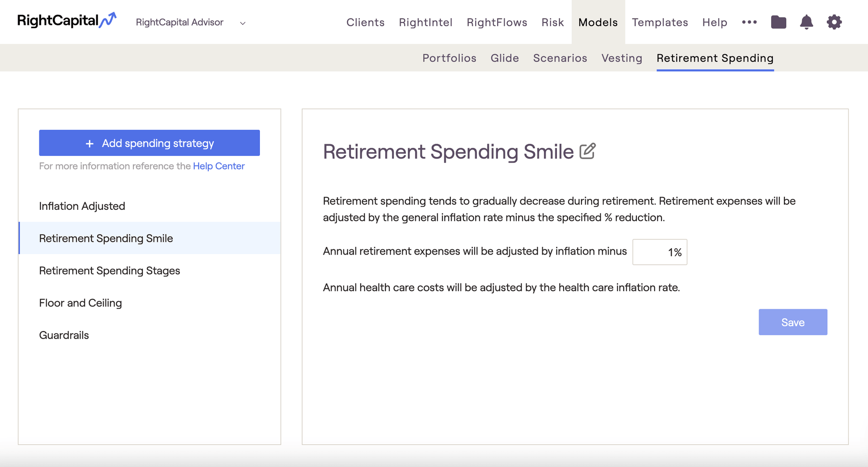The height and width of the screenshot is (467, 868).
Task: Open notifications bell icon
Action: tap(807, 22)
